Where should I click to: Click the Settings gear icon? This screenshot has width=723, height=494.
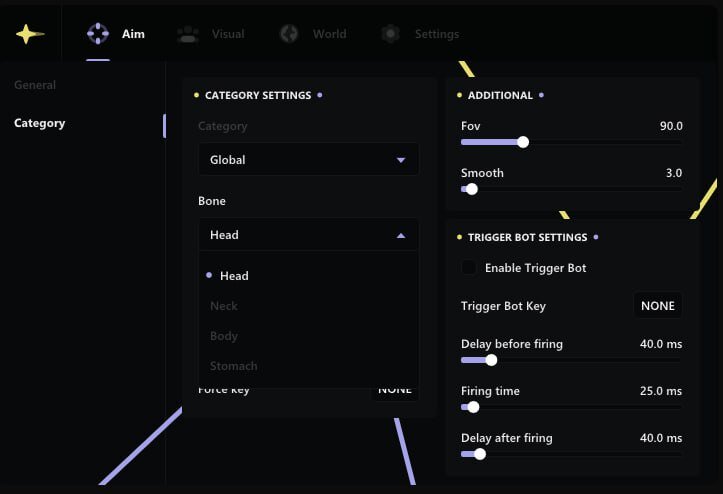click(390, 34)
